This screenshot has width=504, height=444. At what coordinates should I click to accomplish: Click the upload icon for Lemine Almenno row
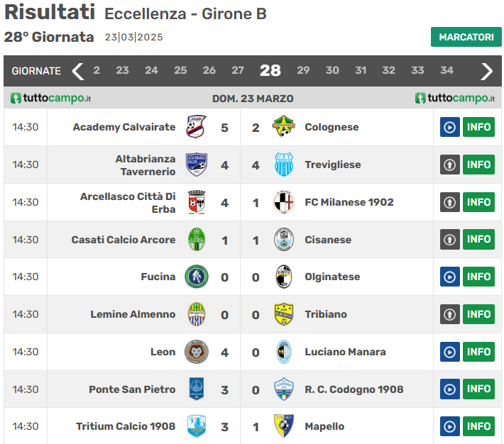click(450, 314)
